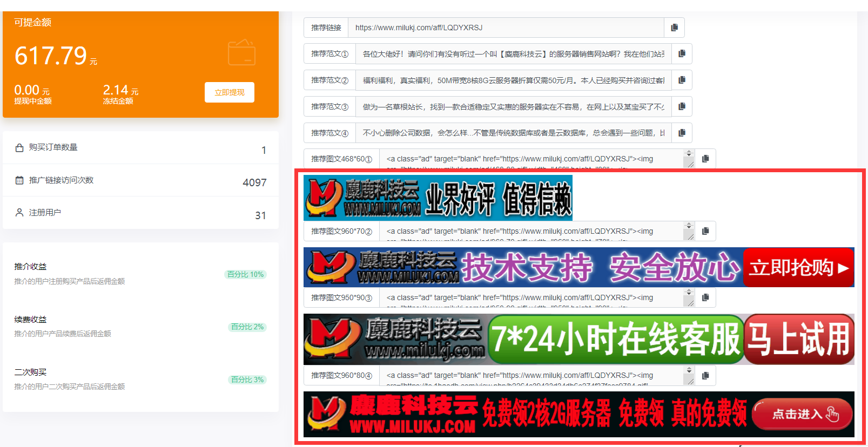Copy 推荐范文④ text with copy icon
Viewport: 868px width, 447px height.
[x=682, y=133]
